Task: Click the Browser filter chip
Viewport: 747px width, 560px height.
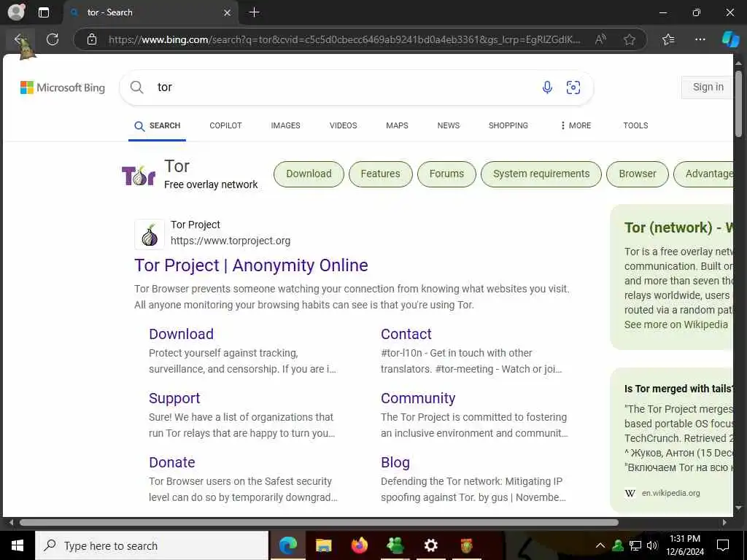Action: (x=638, y=174)
